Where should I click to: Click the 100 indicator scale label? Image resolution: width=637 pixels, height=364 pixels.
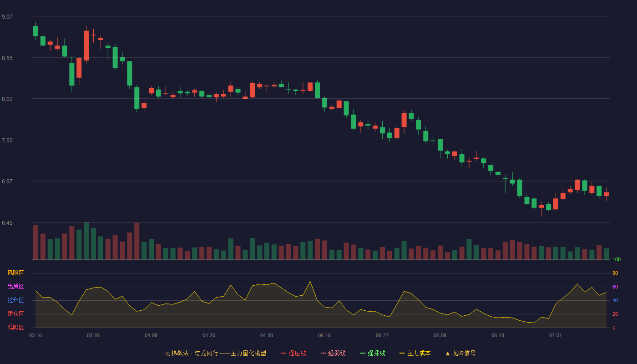click(617, 259)
